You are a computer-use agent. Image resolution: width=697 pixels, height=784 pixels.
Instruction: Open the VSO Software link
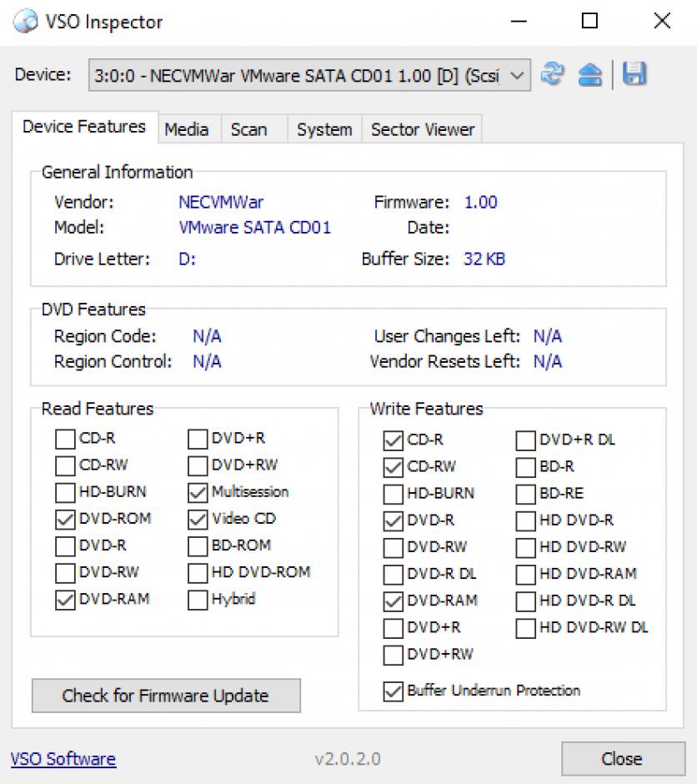[x=63, y=759]
